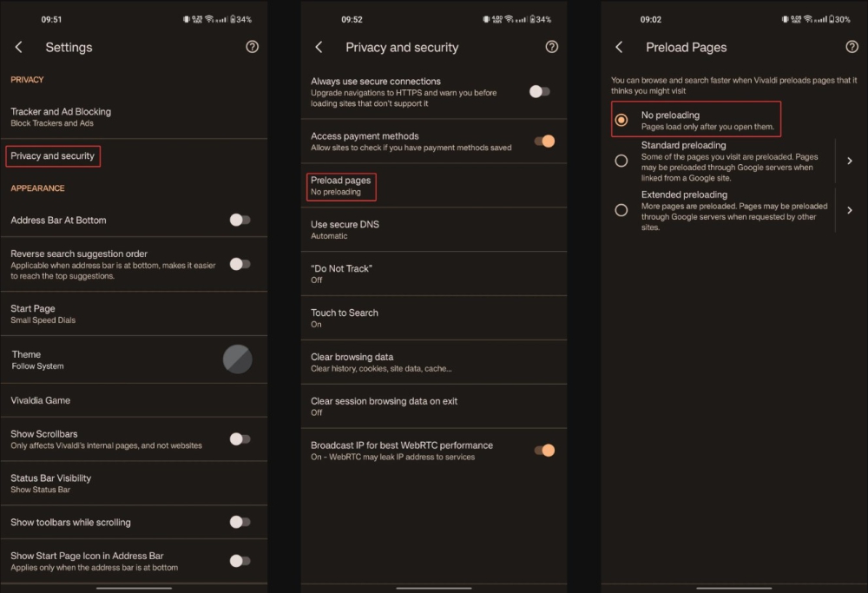The height and width of the screenshot is (593, 868).
Task: Turn off Broadcast IP for WebRTC toggle
Action: pos(543,450)
